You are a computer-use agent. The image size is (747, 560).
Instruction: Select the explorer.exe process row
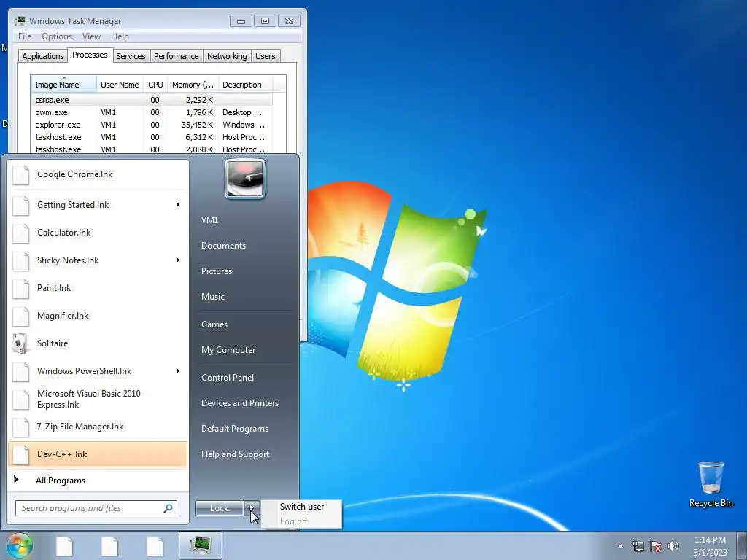[x=152, y=125]
